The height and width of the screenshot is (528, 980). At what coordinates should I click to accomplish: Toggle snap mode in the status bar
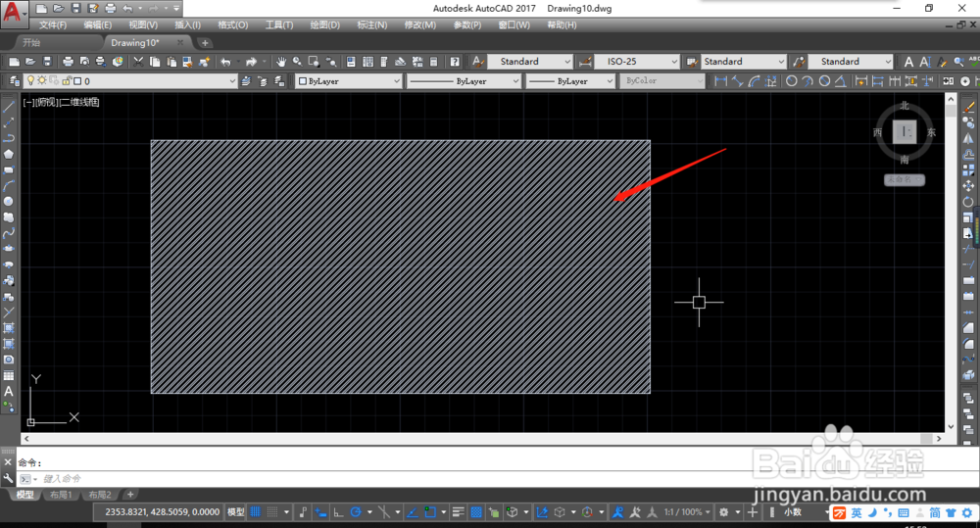(272, 511)
